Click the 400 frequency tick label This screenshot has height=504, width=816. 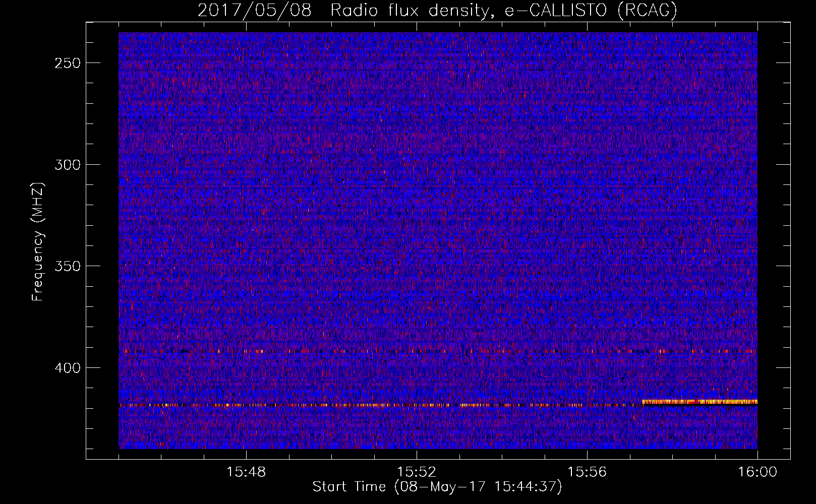pyautogui.click(x=68, y=368)
